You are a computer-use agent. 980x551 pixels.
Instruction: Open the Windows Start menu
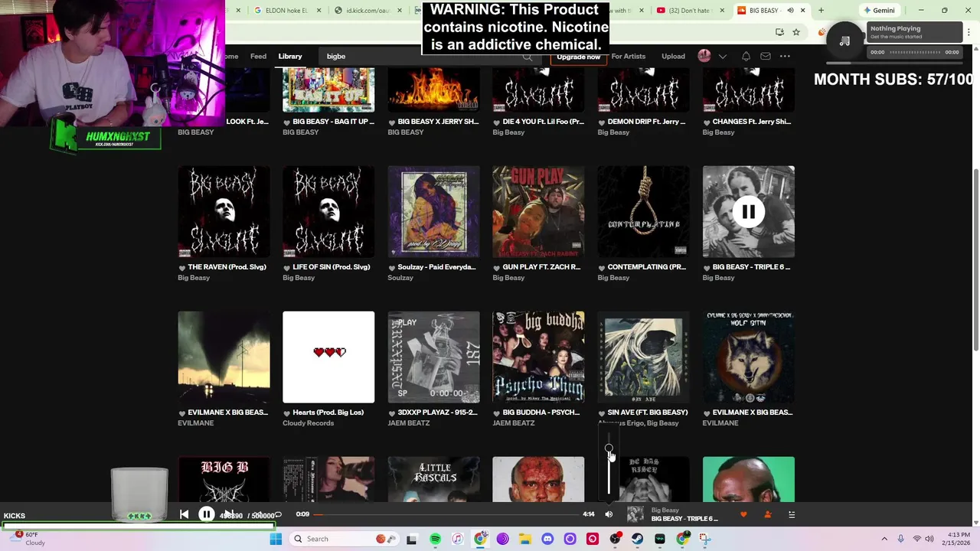[x=276, y=539]
